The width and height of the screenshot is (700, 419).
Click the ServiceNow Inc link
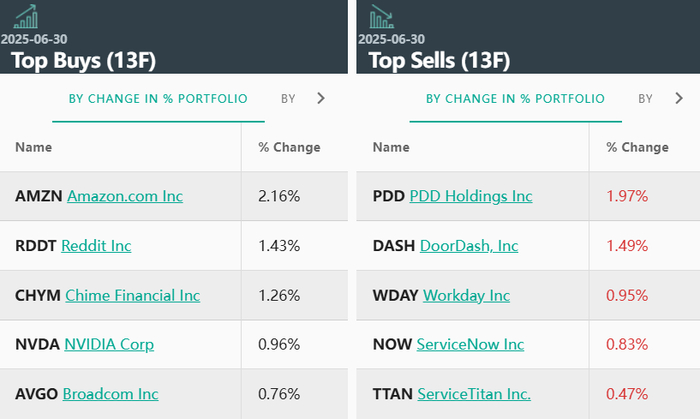[x=470, y=345]
